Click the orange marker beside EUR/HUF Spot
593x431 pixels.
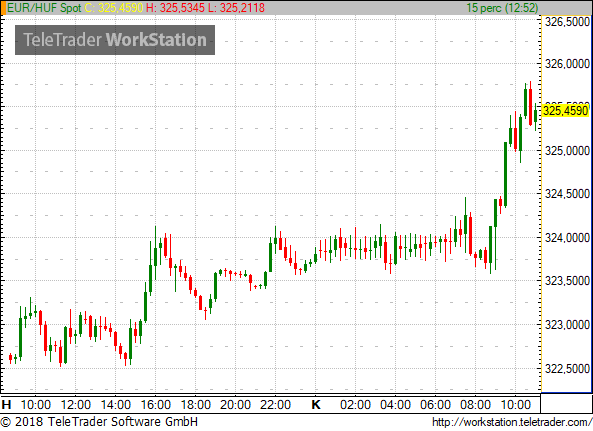point(3,8)
